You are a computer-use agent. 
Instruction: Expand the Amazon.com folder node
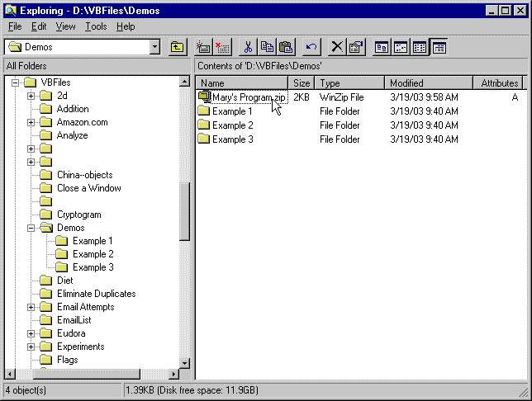click(x=31, y=122)
